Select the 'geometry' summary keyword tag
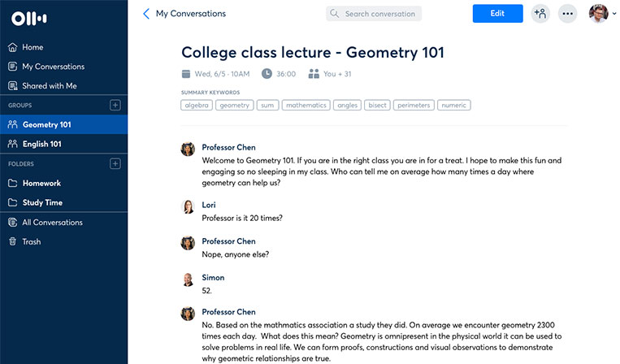This screenshot has height=364, width=620. click(235, 105)
